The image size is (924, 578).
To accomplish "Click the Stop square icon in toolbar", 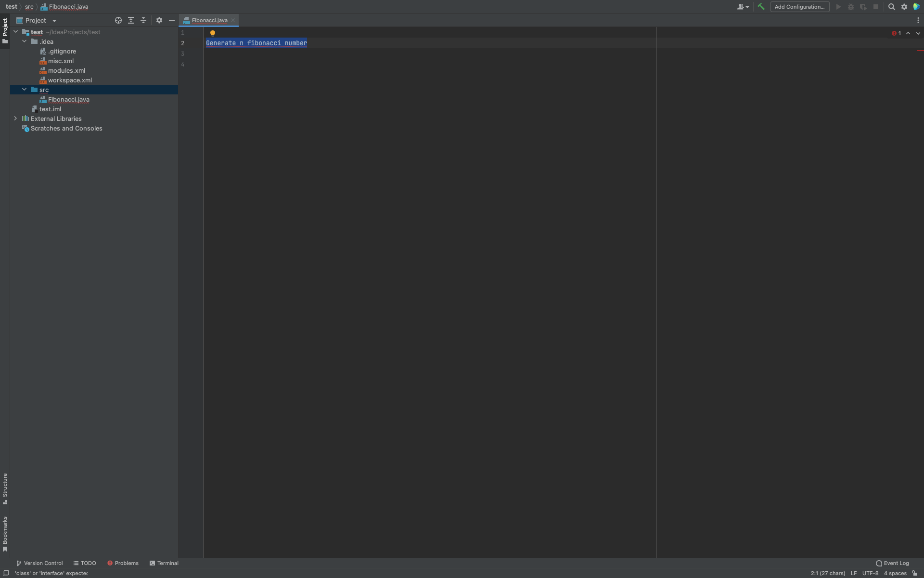I will point(876,7).
